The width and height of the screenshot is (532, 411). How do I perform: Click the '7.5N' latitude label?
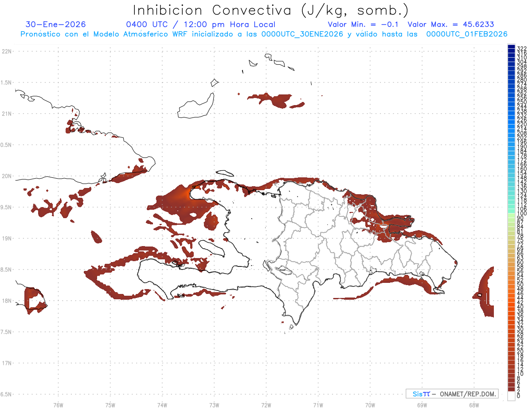[x=7, y=332]
